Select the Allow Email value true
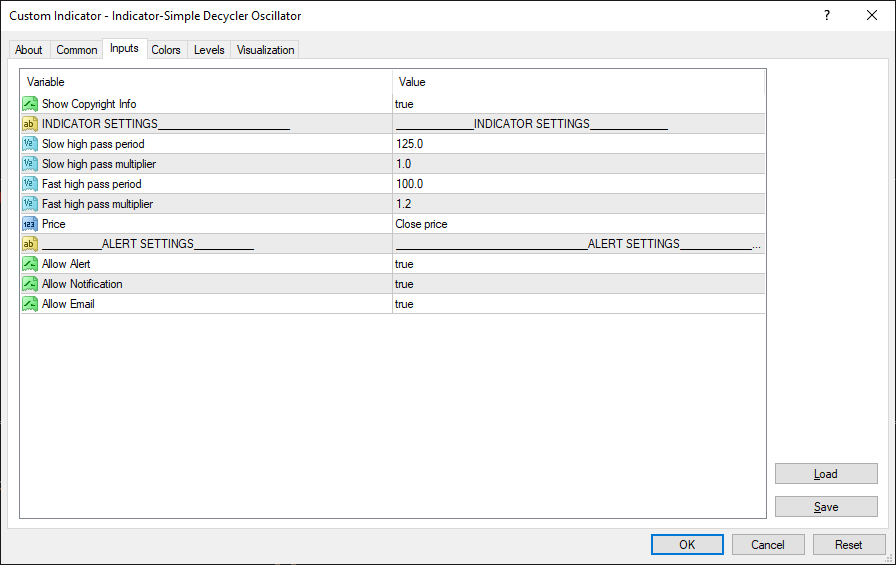This screenshot has height=565, width=896. (x=404, y=304)
